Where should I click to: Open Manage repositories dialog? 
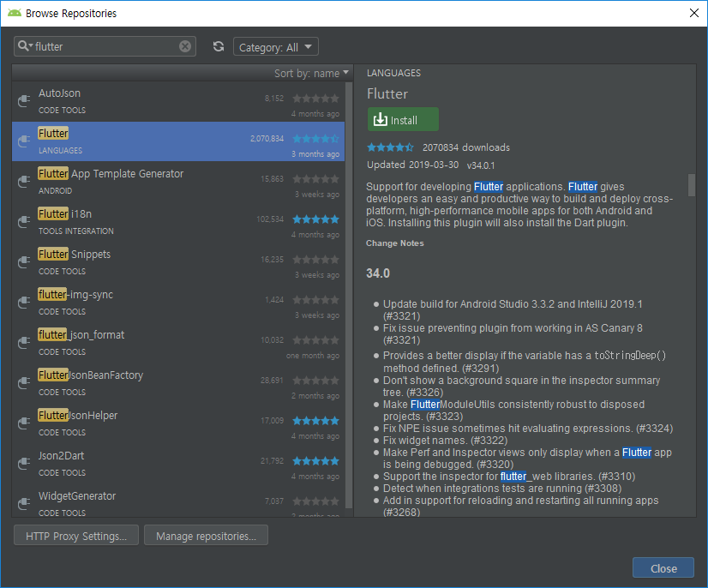coord(206,536)
